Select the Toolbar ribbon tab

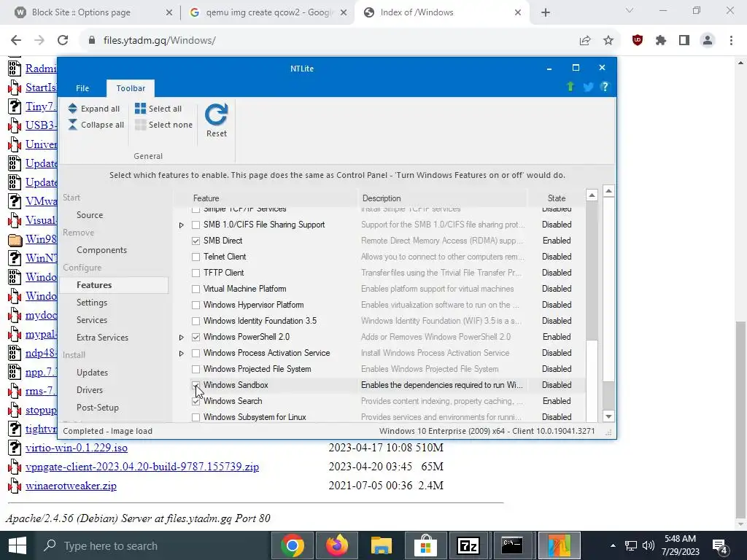coord(131,88)
